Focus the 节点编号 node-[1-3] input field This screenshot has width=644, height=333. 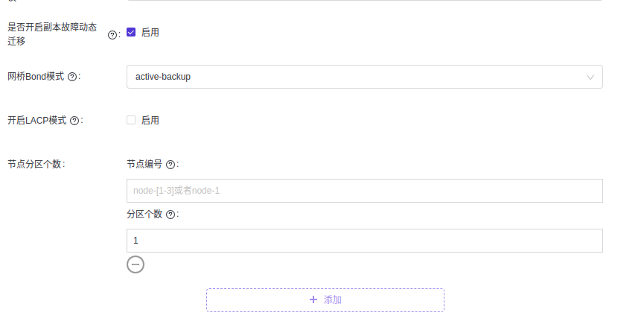pyautogui.click(x=364, y=191)
